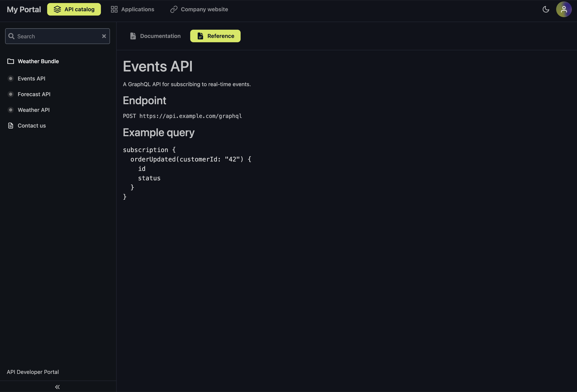Click the orderUpdated customerId code line
577x392 pixels.
[x=191, y=159]
